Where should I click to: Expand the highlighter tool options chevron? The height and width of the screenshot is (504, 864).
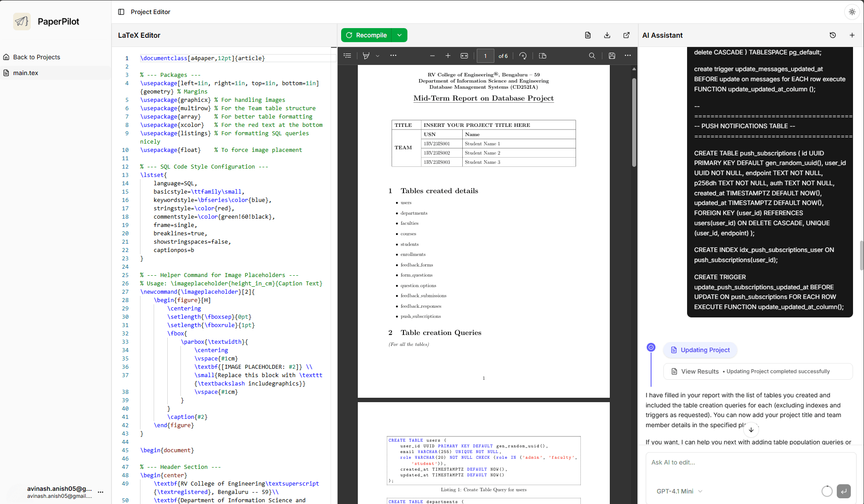pyautogui.click(x=378, y=56)
